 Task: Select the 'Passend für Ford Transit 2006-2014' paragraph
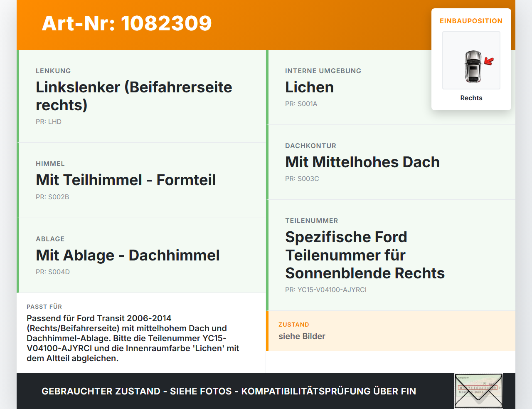point(133,338)
